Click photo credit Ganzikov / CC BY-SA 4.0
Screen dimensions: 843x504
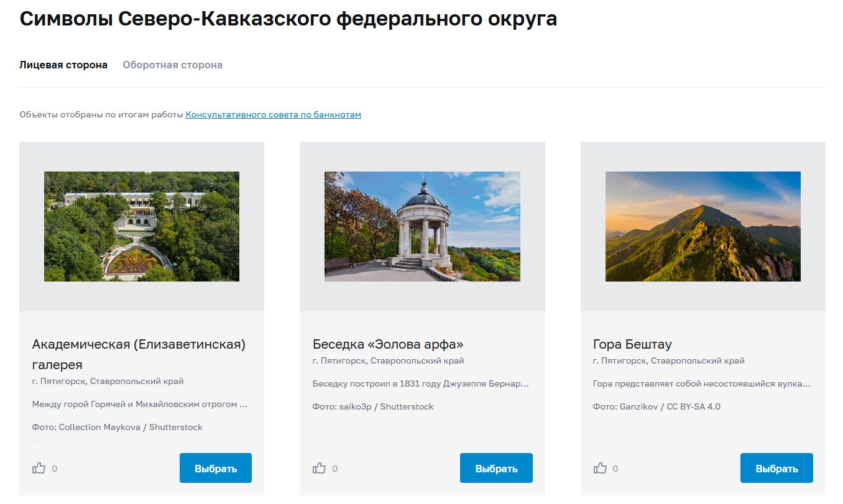tap(656, 407)
